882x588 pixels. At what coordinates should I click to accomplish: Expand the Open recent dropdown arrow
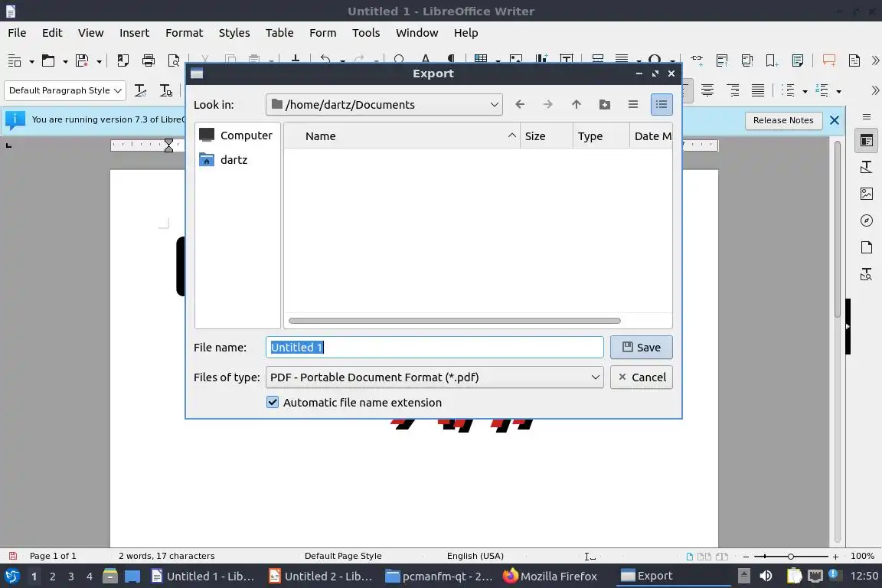coord(65,60)
